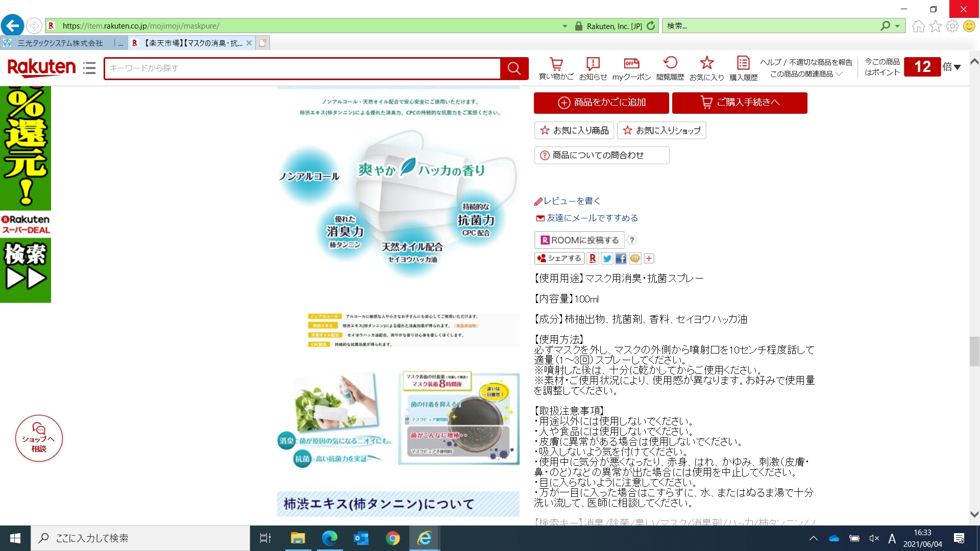Show hidden system tray icons chevron
980x551 pixels.
[814, 538]
